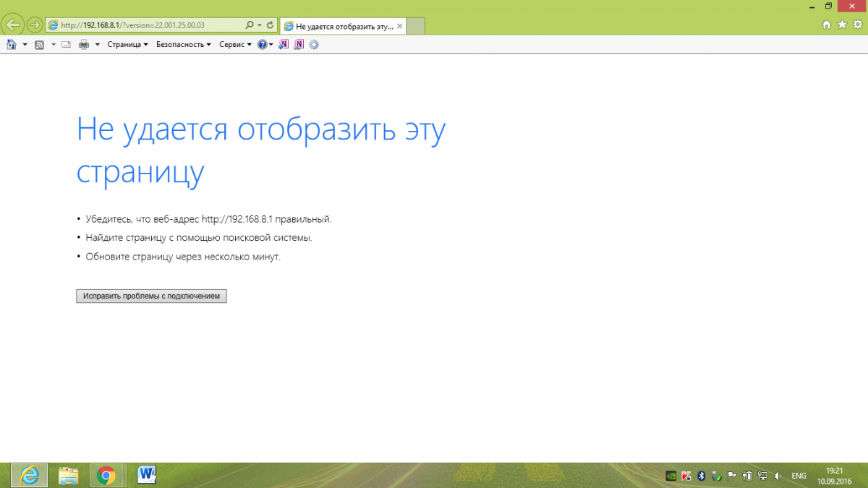Open the Help question mark icon
Viewport: 868px width, 488px height.
(x=263, y=45)
